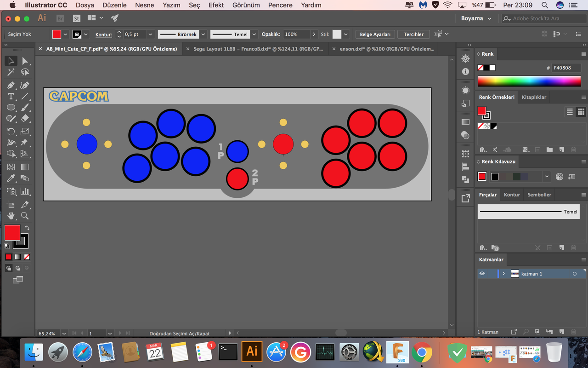Toggle visibility eye of katman 1
The height and width of the screenshot is (368, 588).
[482, 274]
